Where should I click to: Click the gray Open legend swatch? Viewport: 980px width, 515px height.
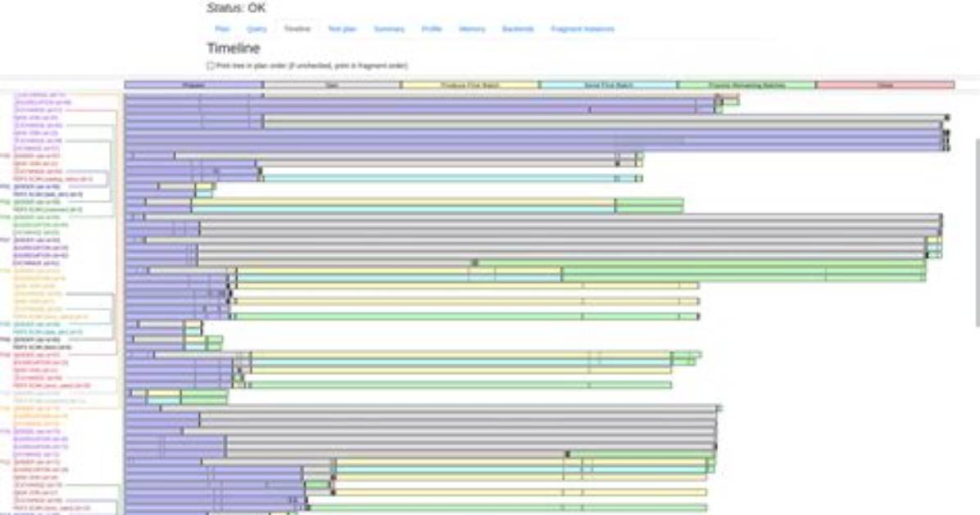point(332,85)
